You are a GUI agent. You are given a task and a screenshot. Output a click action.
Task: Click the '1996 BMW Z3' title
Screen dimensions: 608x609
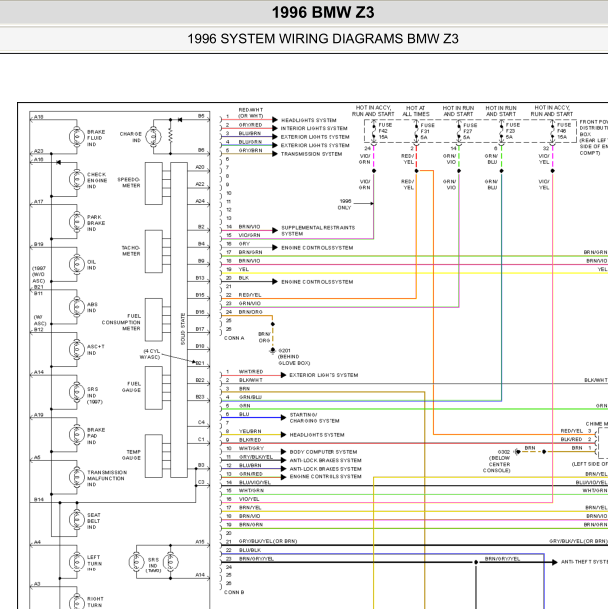pos(323,12)
